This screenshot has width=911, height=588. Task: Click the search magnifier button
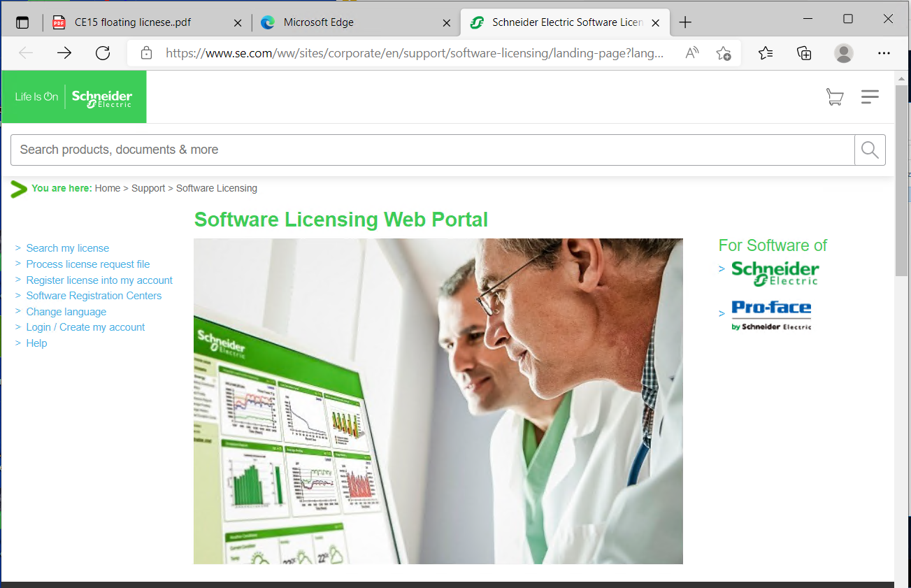(870, 150)
